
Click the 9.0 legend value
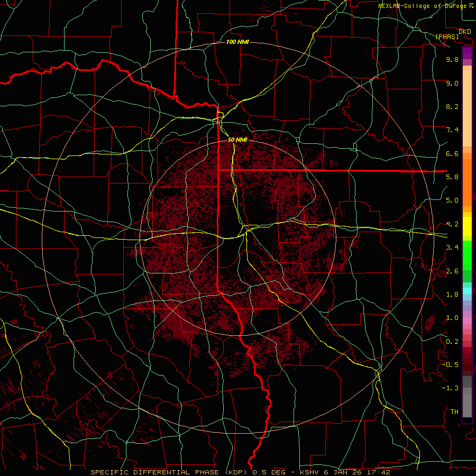tap(452, 84)
